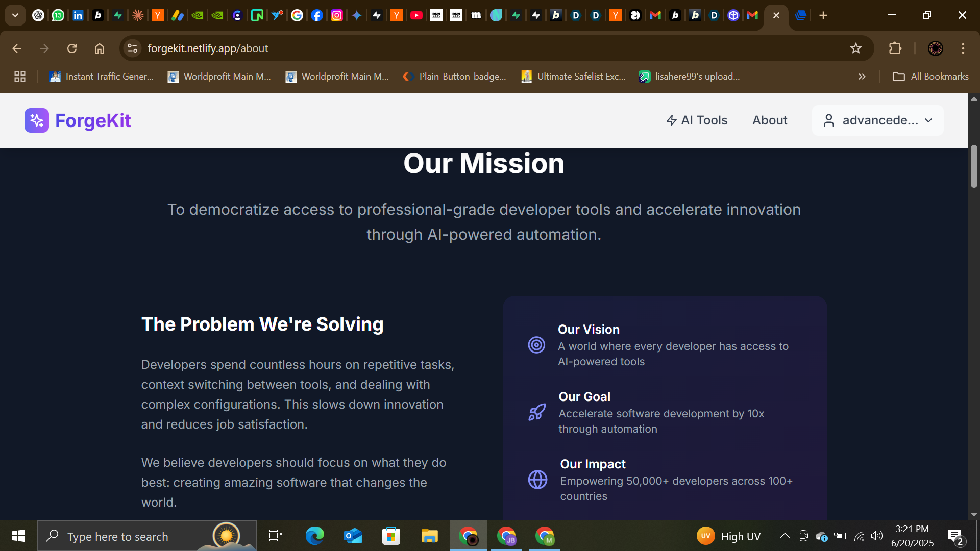Screen dimensions: 980x551
Task: Bookmark this page with star icon
Action: click(856, 48)
